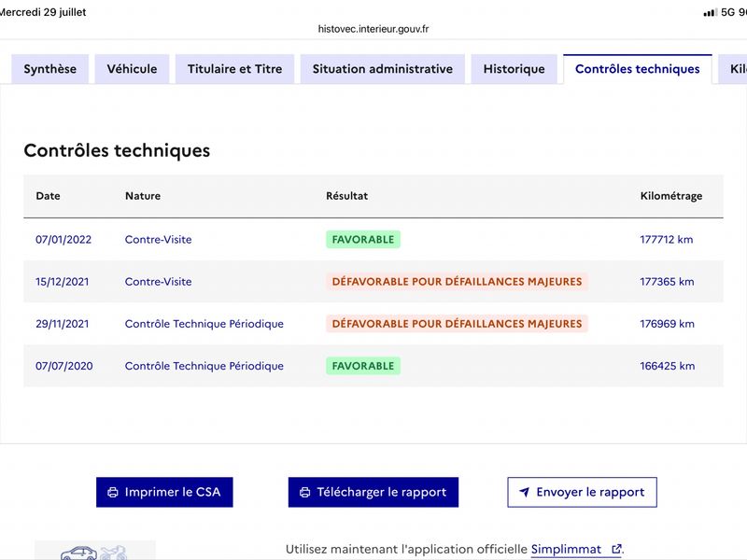
Task: Click the FAVORABLE badge for 07/07/2020
Action: (363, 366)
